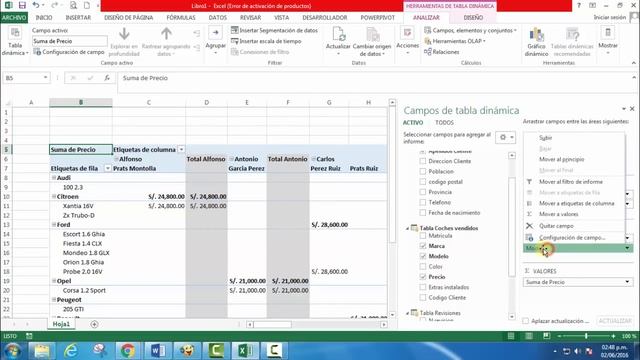Click the Undo arrow icon
This screenshot has width=640, height=360.
pos(36,5)
